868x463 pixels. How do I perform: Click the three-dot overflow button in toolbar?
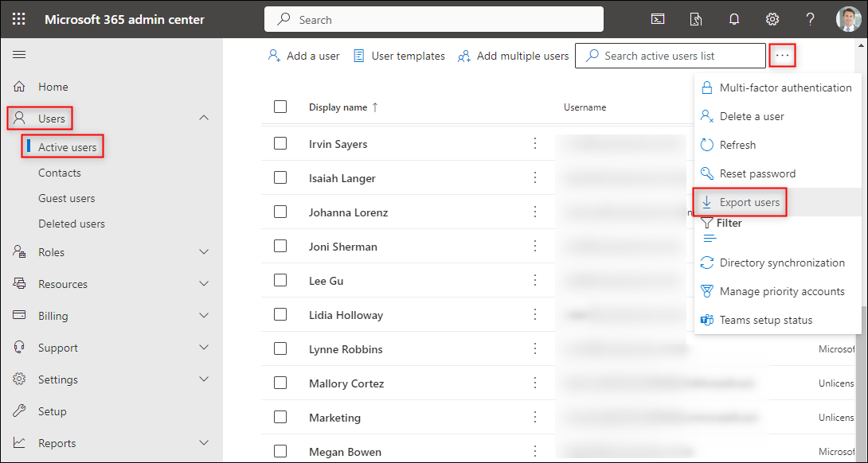(x=782, y=56)
